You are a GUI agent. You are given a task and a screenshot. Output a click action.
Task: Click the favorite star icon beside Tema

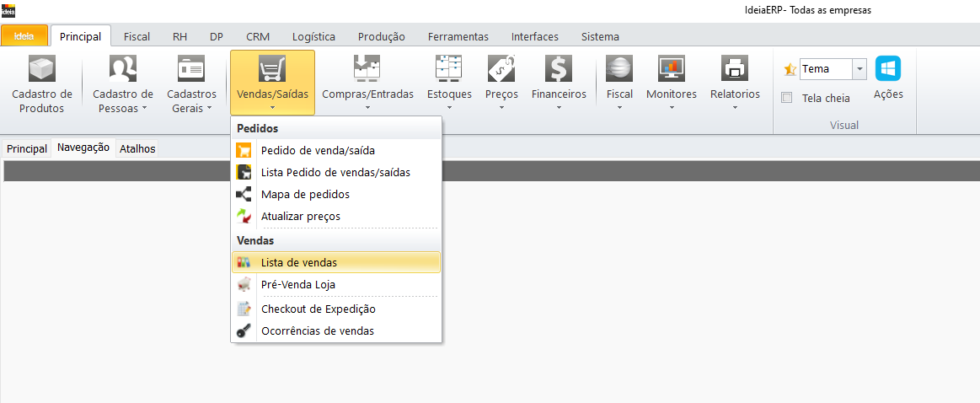tap(790, 69)
